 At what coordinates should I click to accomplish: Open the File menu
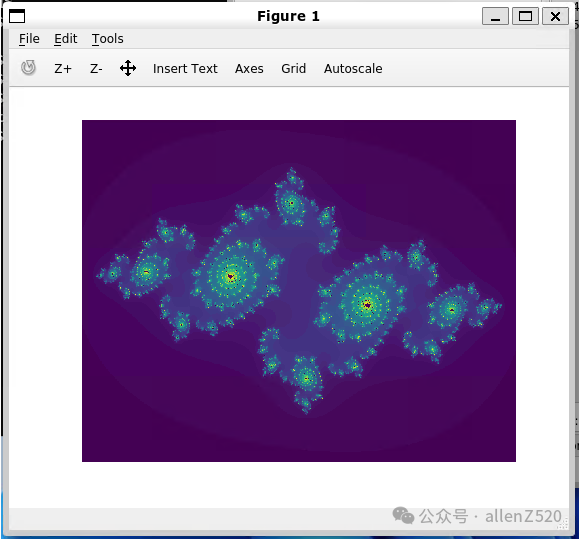pyautogui.click(x=29, y=39)
